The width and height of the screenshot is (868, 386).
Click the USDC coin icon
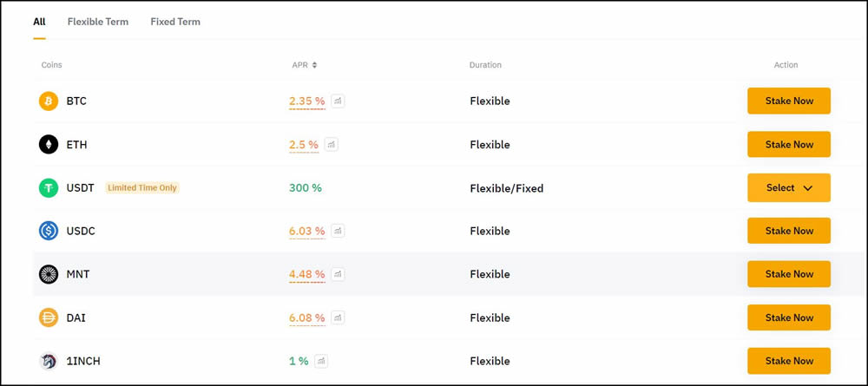[49, 231]
